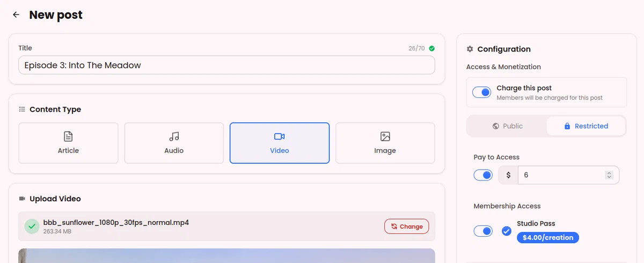Click the green title validation check icon
The width and height of the screenshot is (644, 263).
pyautogui.click(x=432, y=48)
